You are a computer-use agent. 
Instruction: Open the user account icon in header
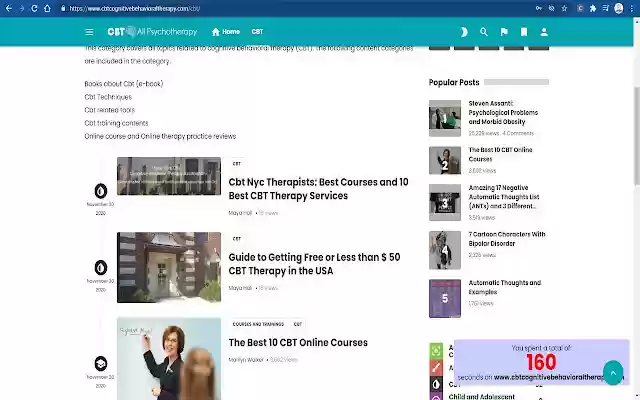[544, 32]
